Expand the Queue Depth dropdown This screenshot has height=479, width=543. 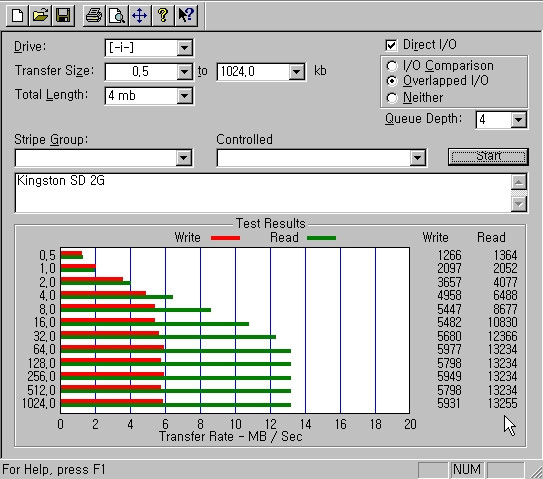518,120
